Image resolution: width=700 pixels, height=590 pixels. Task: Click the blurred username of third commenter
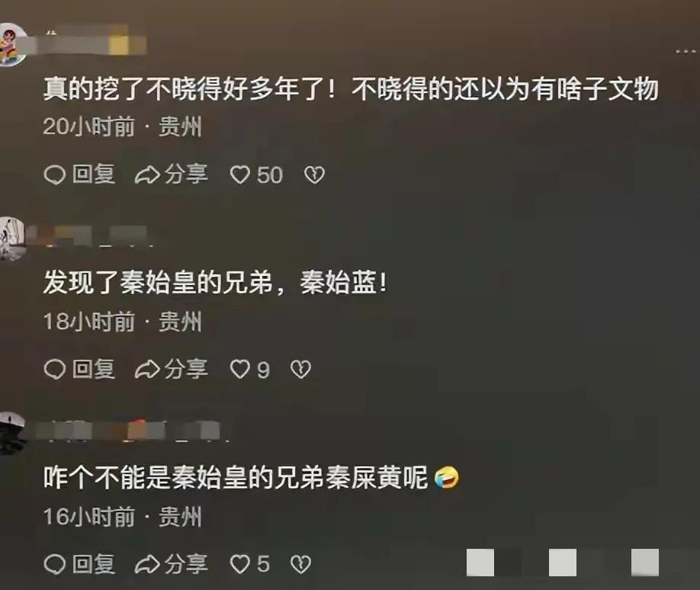130,431
